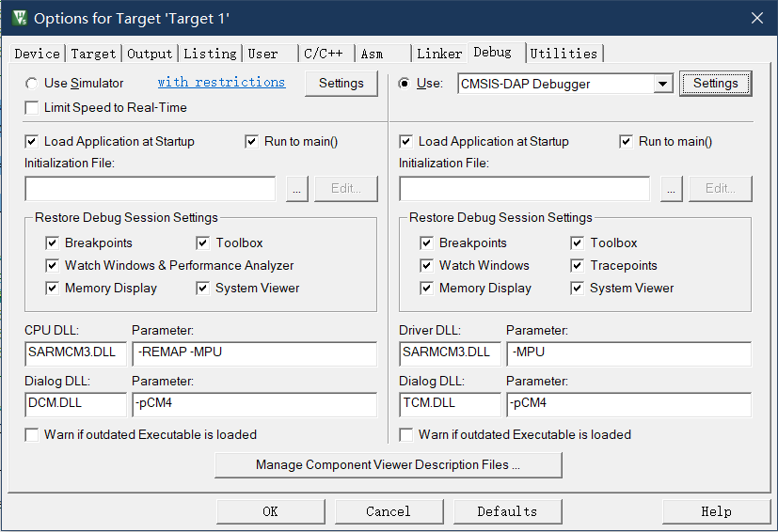Screen dimensions: 778x532
Task: Click simulator CPU DLL Parameter field
Action: 254,353
